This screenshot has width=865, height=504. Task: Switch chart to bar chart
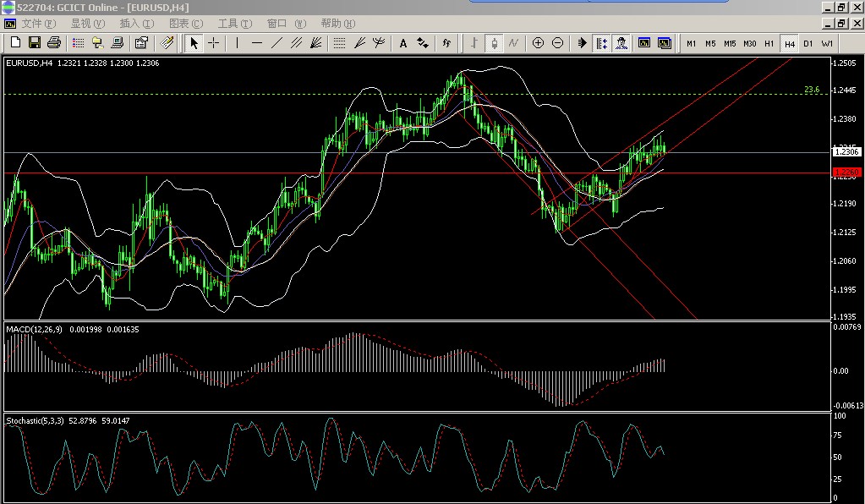474,43
